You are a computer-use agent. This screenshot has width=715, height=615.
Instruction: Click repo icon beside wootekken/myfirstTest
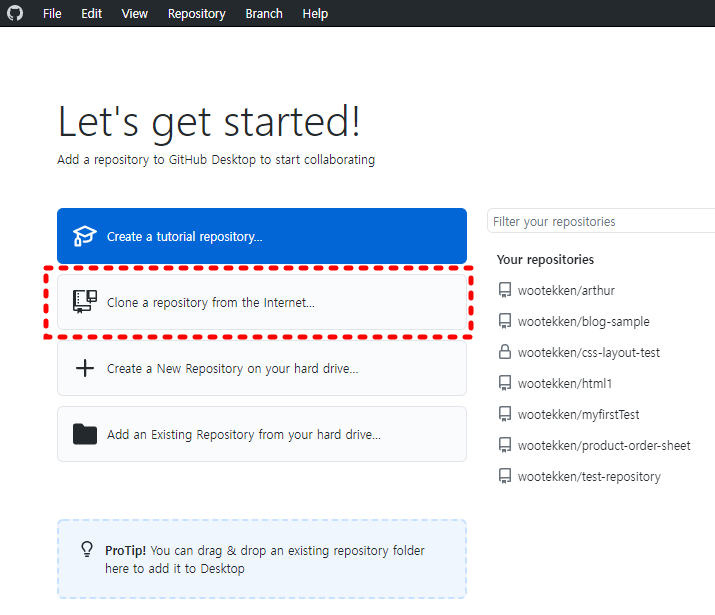[x=505, y=414]
